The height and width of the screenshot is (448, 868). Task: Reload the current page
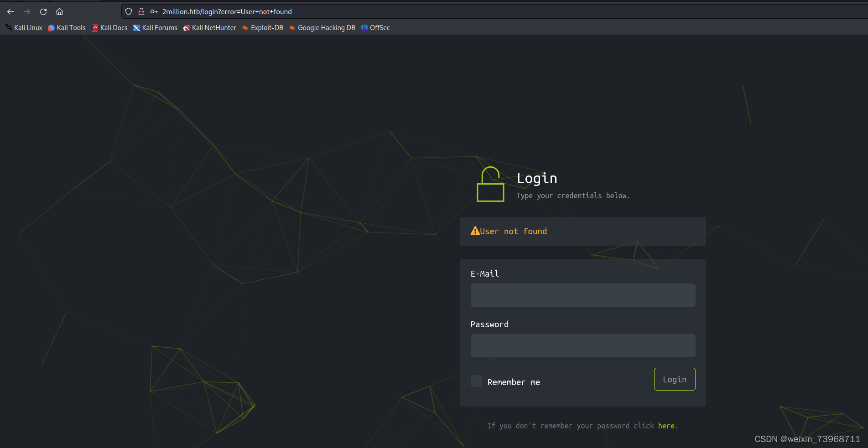click(x=43, y=11)
